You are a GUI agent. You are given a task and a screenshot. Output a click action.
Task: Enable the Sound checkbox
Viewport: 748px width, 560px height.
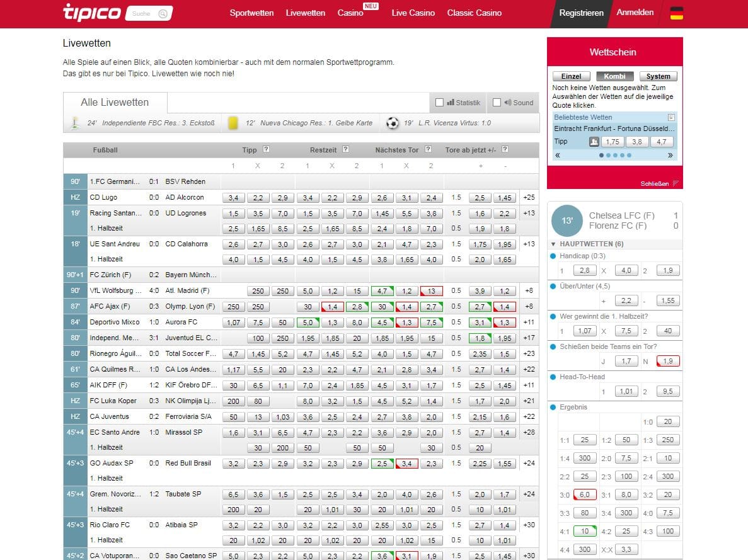(x=497, y=102)
